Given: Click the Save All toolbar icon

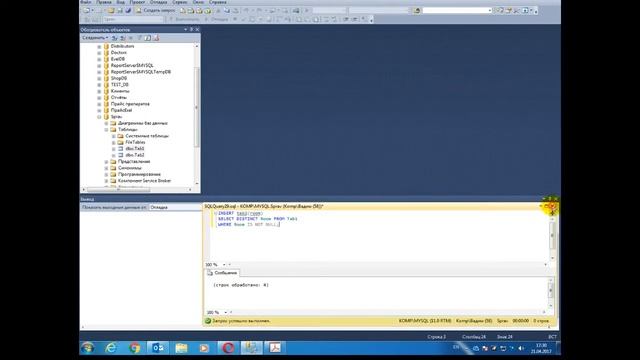Looking at the screenshot, I should (x=128, y=11).
